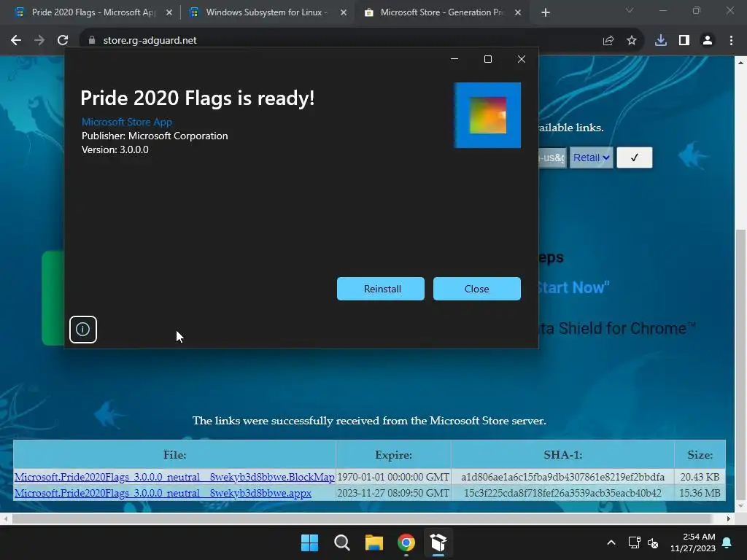Click the File column header
The width and height of the screenshot is (747, 560).
coord(175,455)
